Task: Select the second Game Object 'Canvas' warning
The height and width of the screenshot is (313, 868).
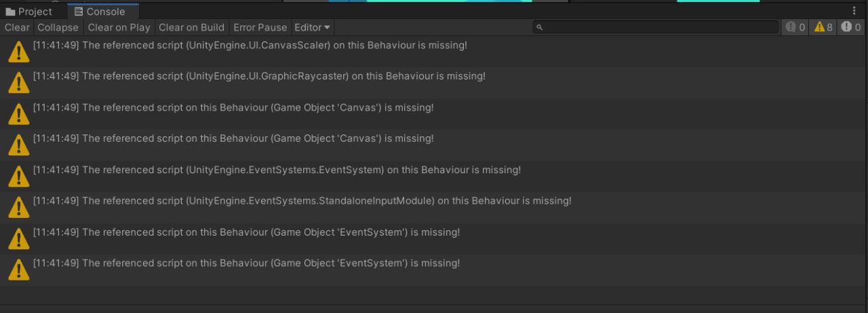Action: pyautogui.click(x=434, y=145)
